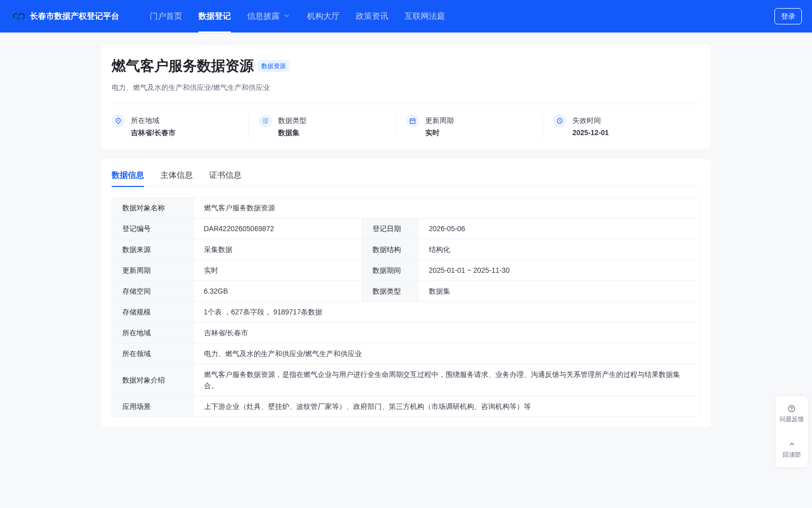
Task: Click the clock icon beside 失效时间
Action: [560, 121]
